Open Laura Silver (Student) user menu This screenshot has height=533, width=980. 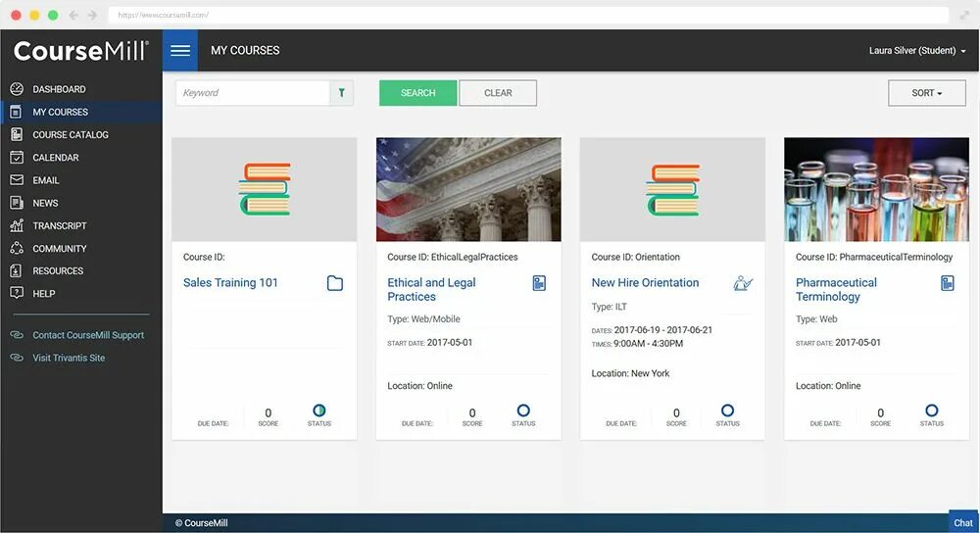tap(917, 51)
